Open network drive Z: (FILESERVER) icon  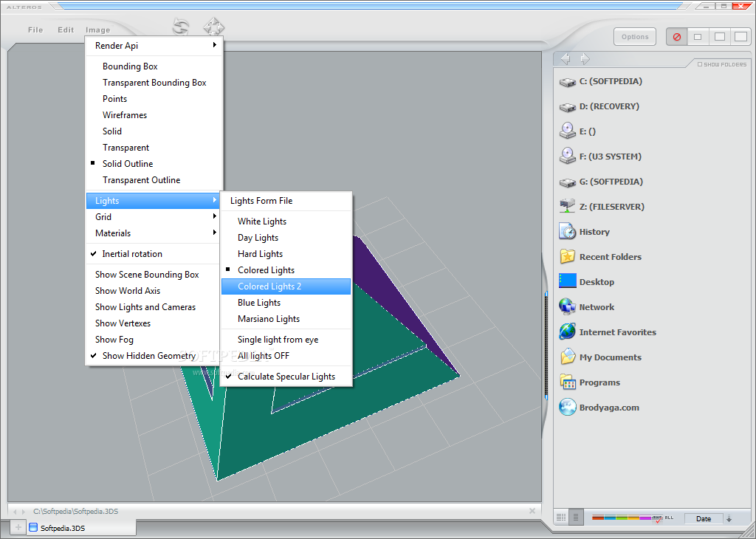point(568,206)
